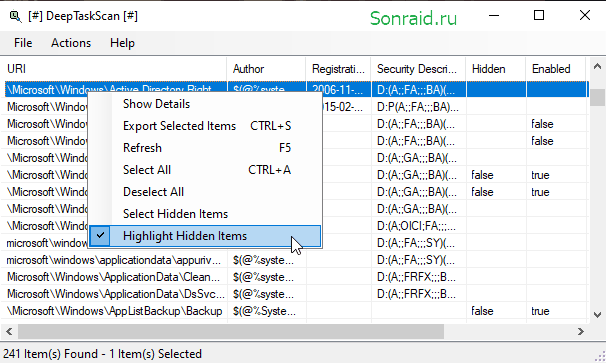This screenshot has height=363, width=606.
Task: Minimize the DeepTaskScan window
Action: coord(494,16)
